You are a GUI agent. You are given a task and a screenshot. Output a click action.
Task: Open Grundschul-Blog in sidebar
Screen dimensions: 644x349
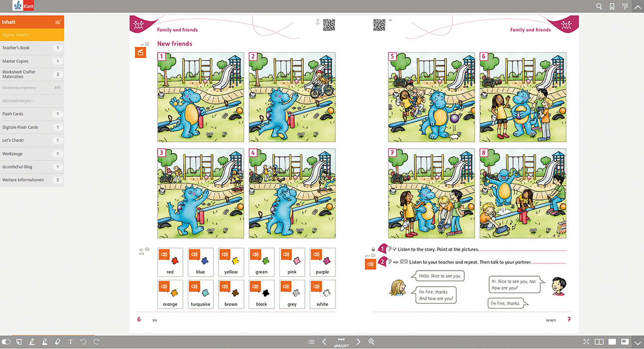[x=32, y=167]
